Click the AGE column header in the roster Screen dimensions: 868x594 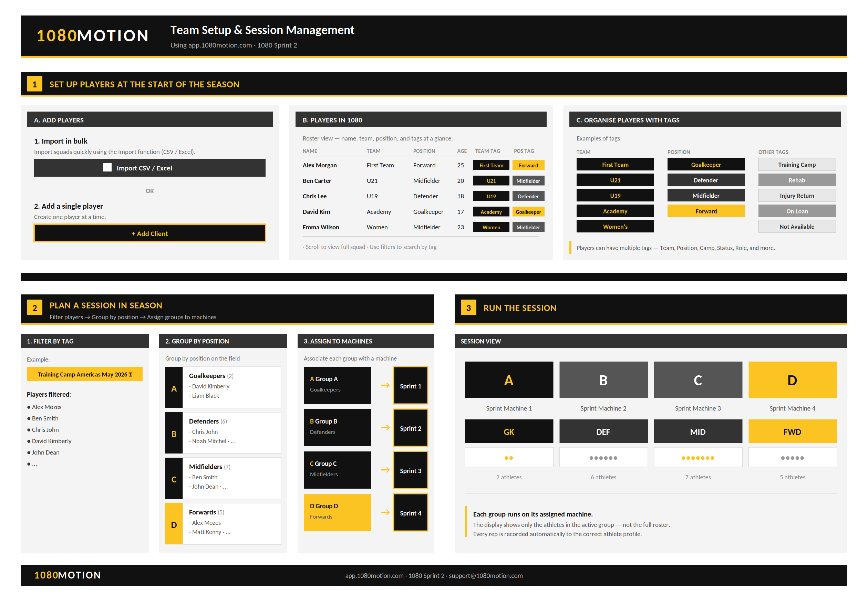[462, 151]
